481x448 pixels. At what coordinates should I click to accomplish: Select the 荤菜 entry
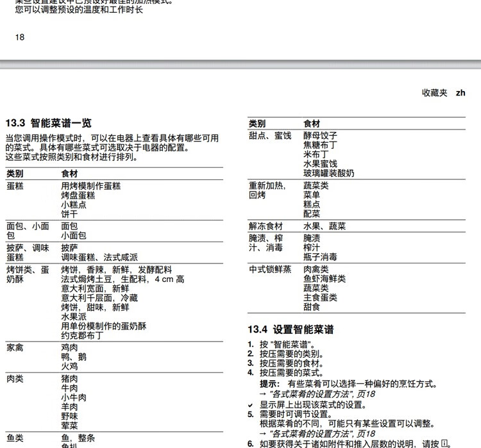click(69, 426)
